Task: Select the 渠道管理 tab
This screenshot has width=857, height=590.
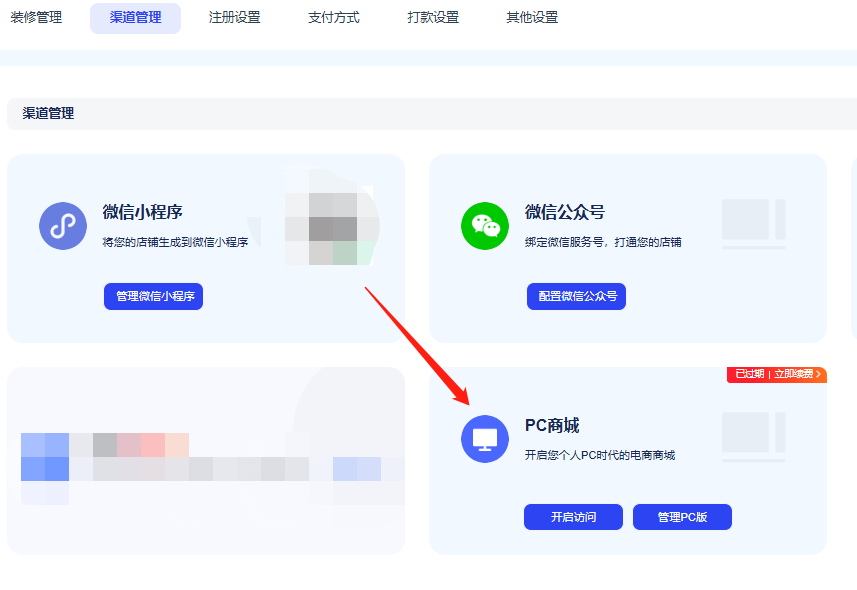Action: click(x=135, y=18)
